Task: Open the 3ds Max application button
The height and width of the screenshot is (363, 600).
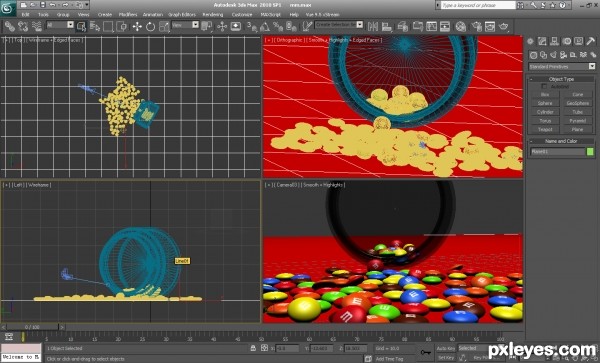Action: (x=7, y=8)
